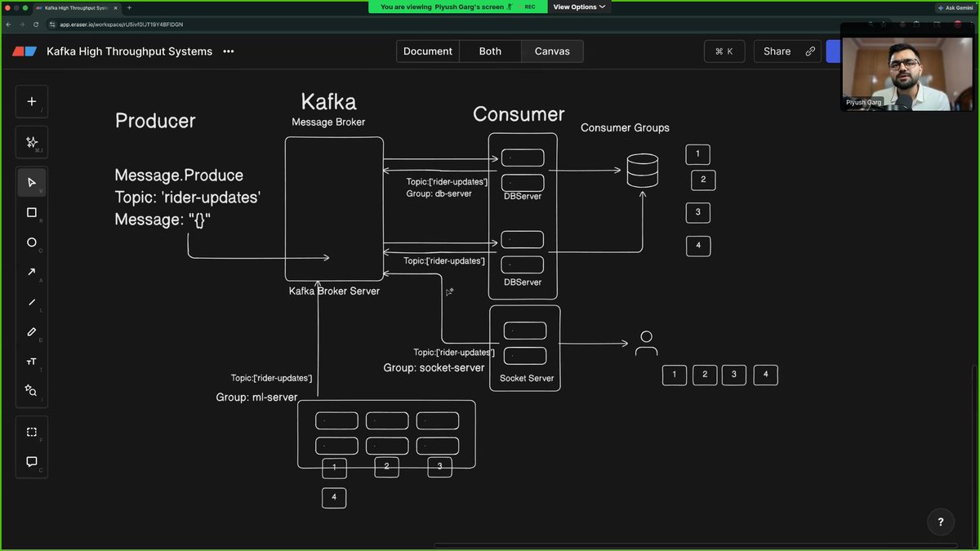This screenshot has width=980, height=551.
Task: Click the Eraser logo icon
Action: pyautogui.click(x=24, y=51)
